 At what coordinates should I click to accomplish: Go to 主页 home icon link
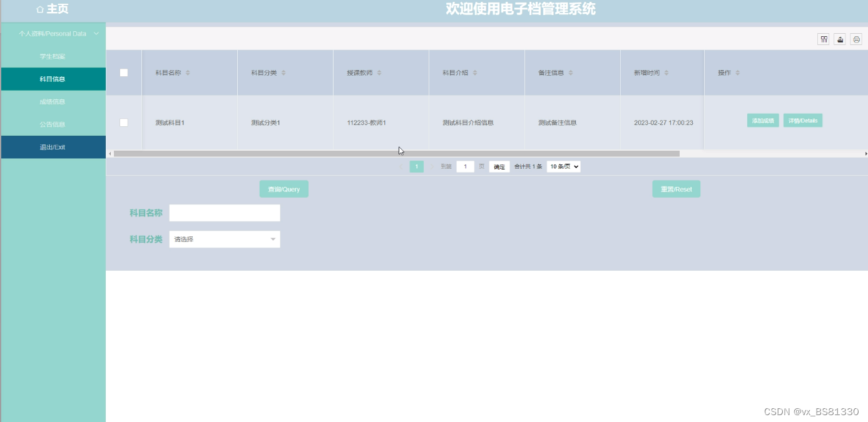pyautogui.click(x=53, y=9)
